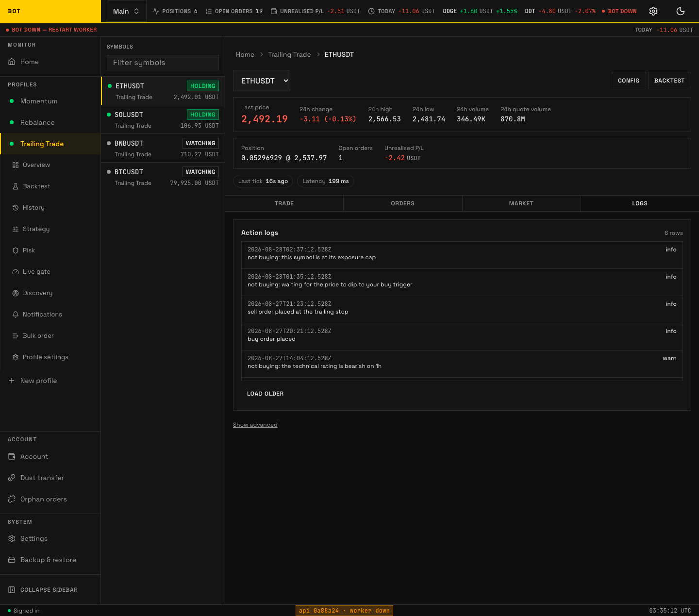The height and width of the screenshot is (616, 699).
Task: Open Live gate gauge icon
Action: [16, 272]
